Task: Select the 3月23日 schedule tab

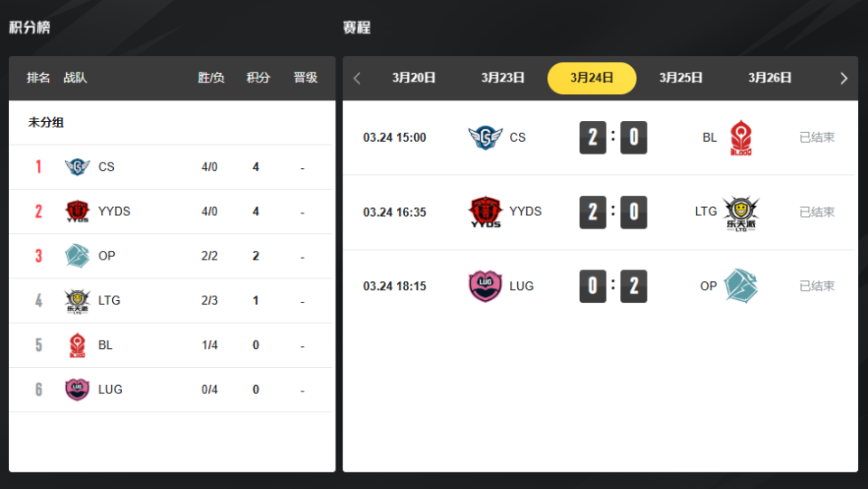Action: tap(503, 79)
